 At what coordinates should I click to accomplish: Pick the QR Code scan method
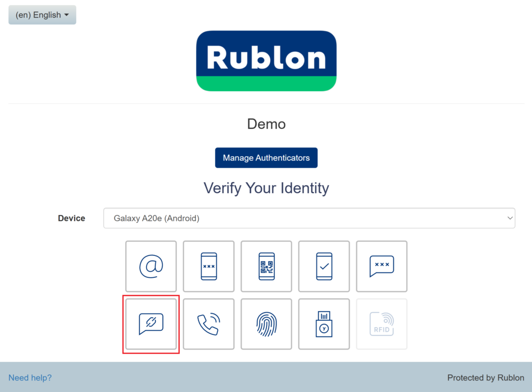[x=266, y=266]
